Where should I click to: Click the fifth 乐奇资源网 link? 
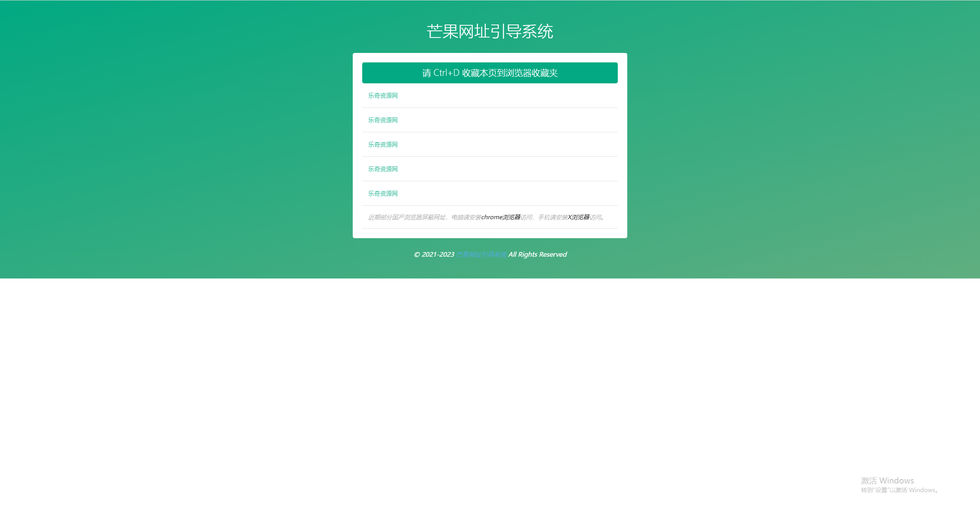tap(382, 193)
